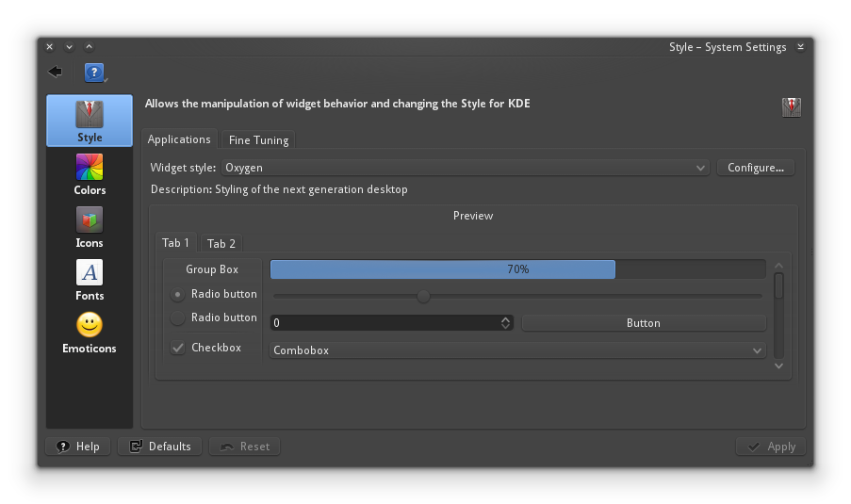Select the Style module in sidebar
Image resolution: width=851 pixels, height=504 pixels.
(x=90, y=121)
